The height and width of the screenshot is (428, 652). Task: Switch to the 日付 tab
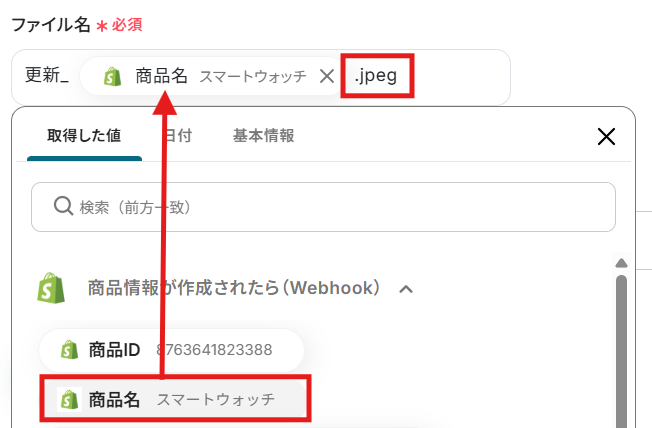point(177,136)
